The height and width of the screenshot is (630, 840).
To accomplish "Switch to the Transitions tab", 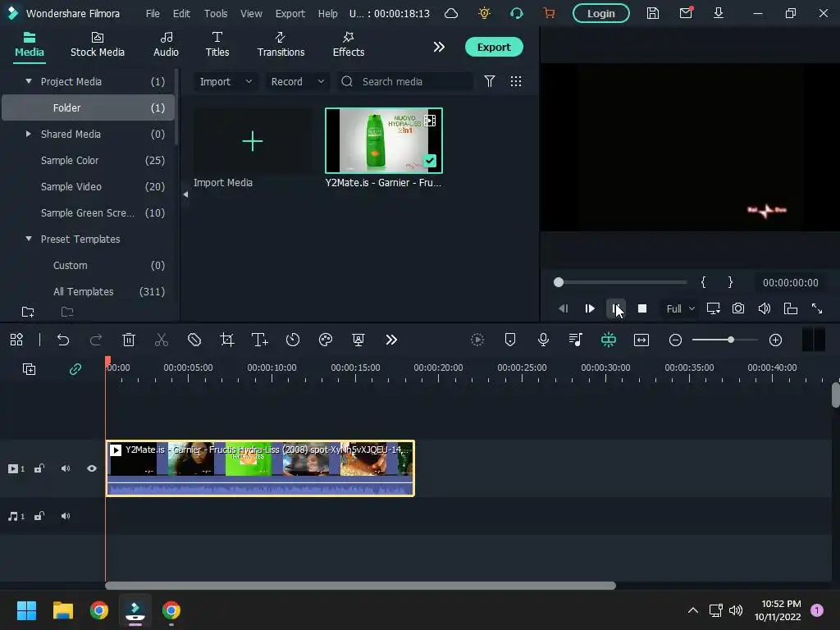I will click(281, 44).
